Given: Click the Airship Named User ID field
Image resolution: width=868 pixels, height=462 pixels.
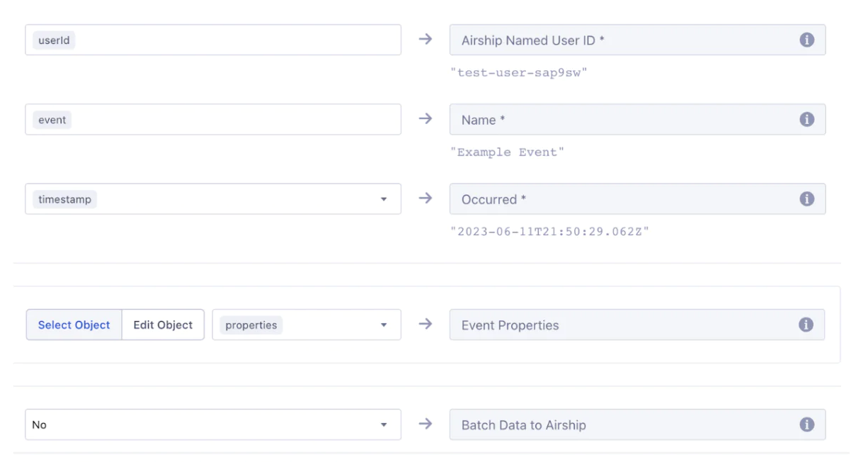Looking at the screenshot, I should tap(623, 40).
